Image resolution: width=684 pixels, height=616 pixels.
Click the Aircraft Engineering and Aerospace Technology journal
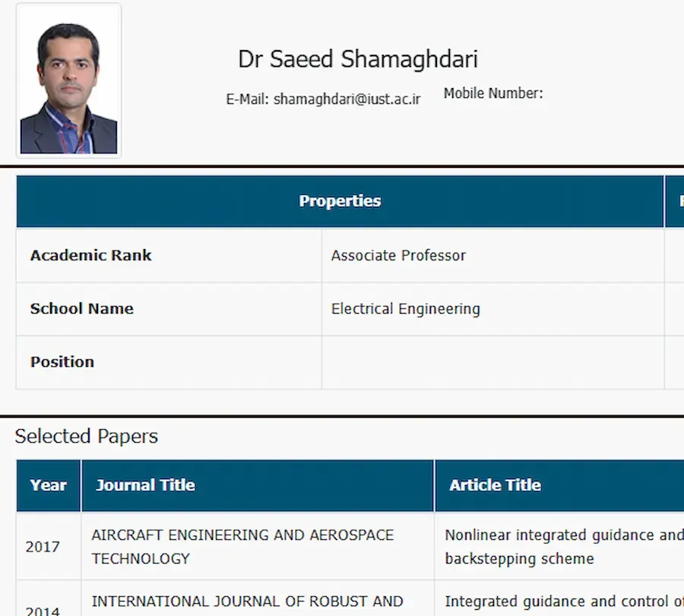(x=242, y=547)
